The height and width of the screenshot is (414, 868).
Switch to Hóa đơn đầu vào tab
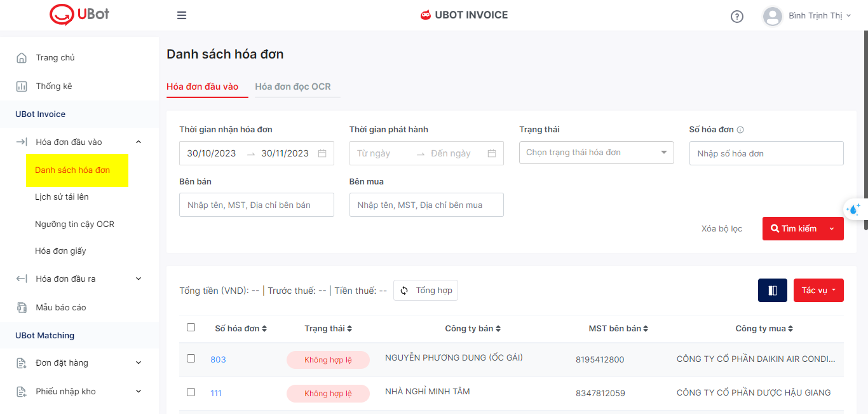(x=203, y=86)
